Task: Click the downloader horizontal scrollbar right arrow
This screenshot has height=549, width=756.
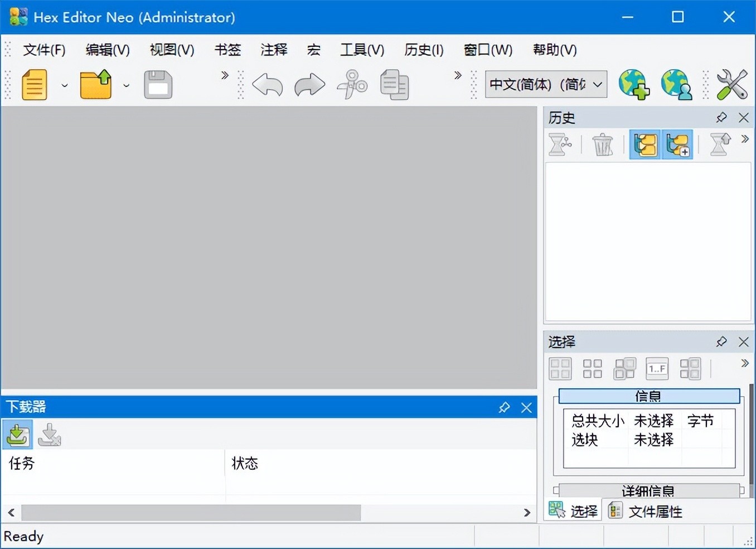Action: [x=527, y=512]
